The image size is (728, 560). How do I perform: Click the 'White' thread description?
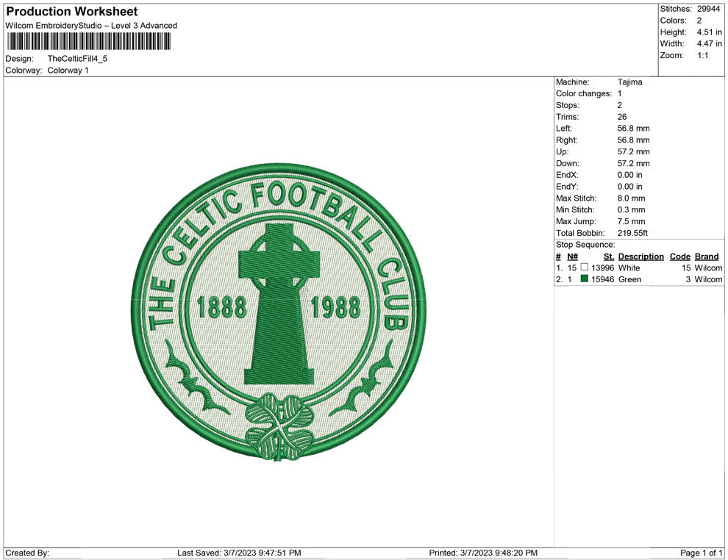tap(629, 268)
